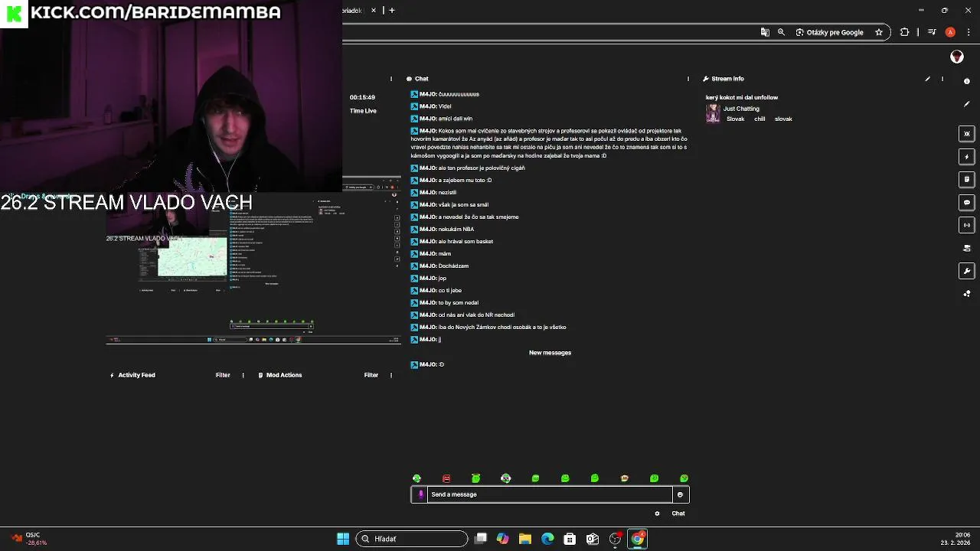Filter the Activity Feed
Screen dimensions: 980x551
223,375
